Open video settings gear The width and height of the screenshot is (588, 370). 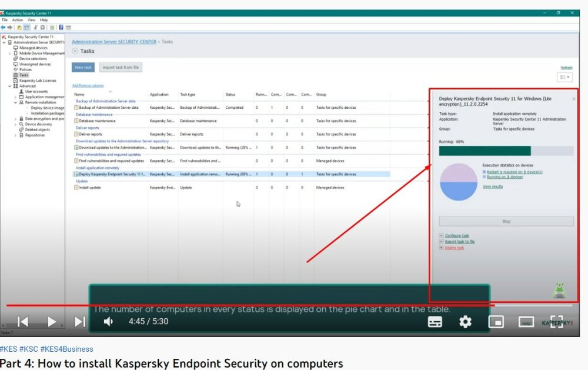(465, 322)
